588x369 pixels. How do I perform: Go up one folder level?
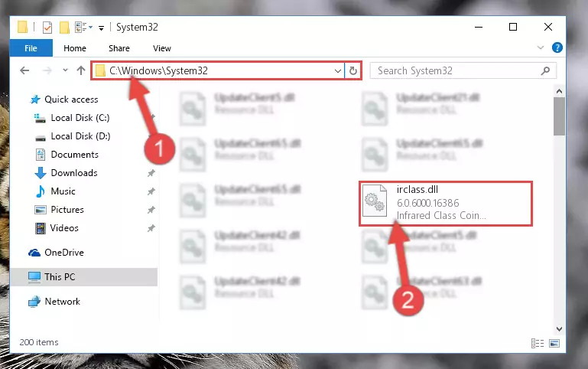(x=80, y=70)
